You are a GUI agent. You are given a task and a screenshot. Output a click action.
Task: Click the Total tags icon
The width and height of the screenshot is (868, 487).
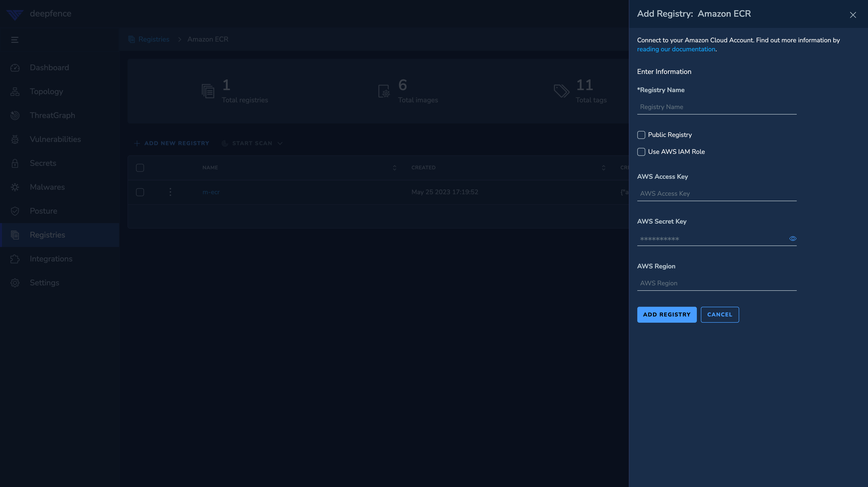click(561, 91)
